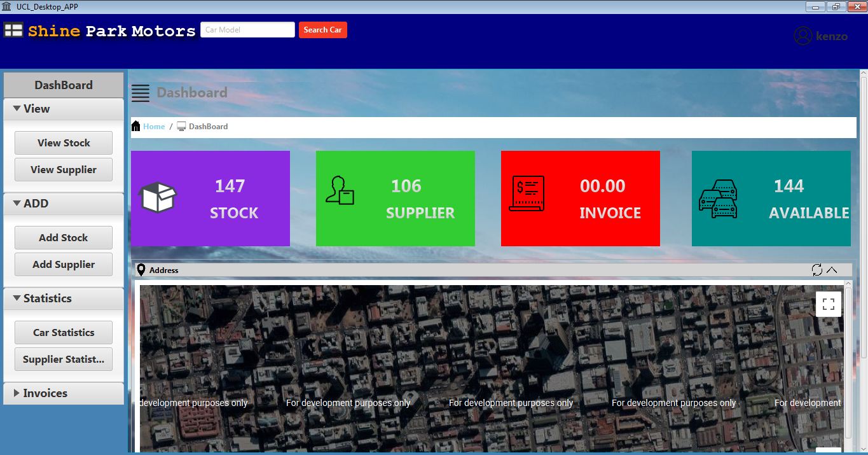Image resolution: width=868 pixels, height=455 pixels.
Task: Select DashBoard in the sidebar
Action: click(x=63, y=85)
